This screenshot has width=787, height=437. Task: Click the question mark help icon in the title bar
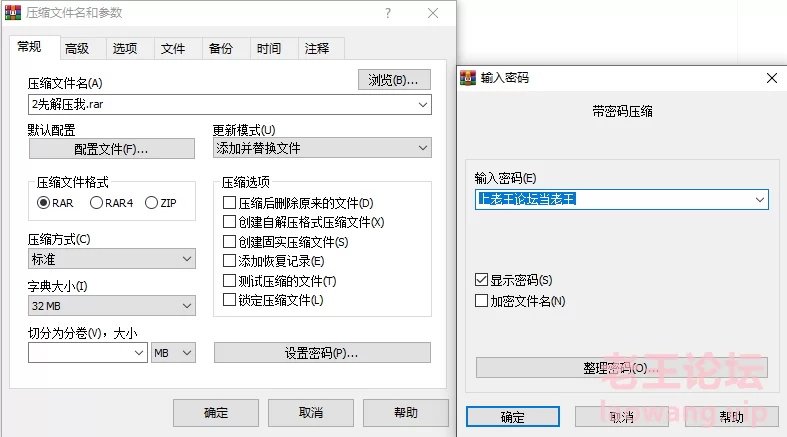388,13
